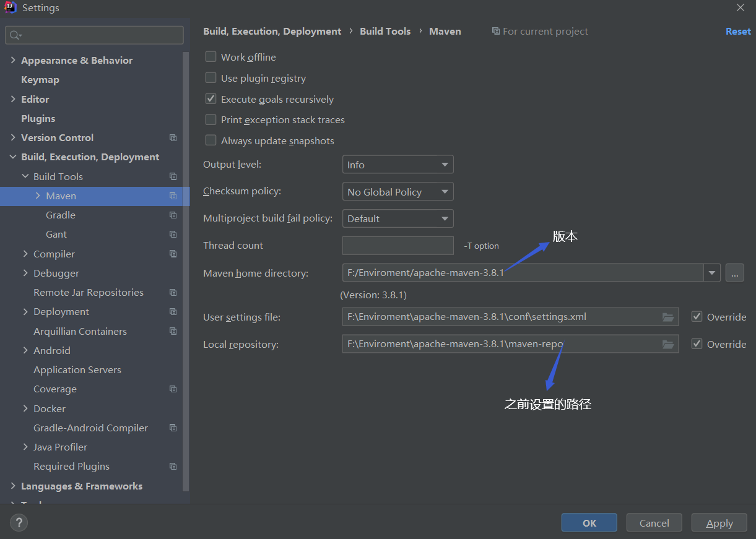The image size is (756, 539).
Task: Select Gradle in the settings tree
Action: tap(61, 215)
